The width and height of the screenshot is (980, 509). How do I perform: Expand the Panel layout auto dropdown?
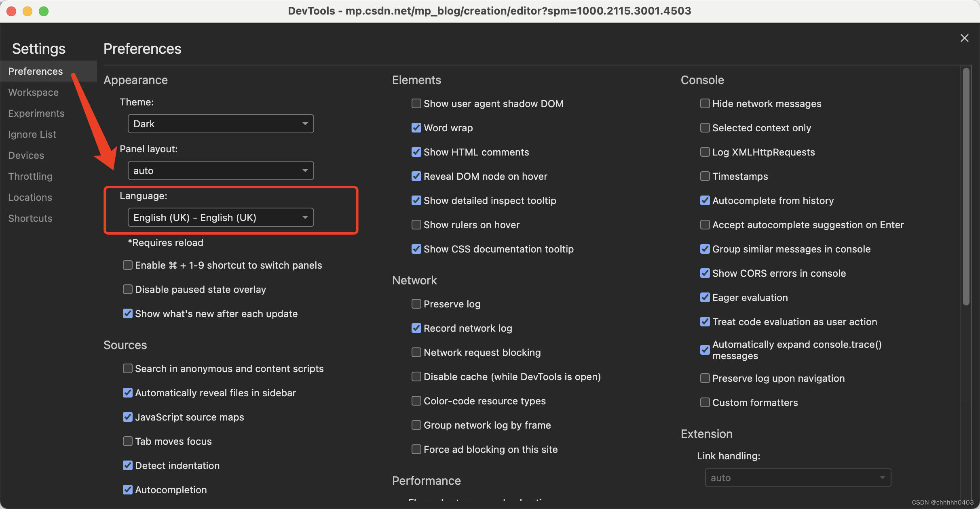pyautogui.click(x=221, y=170)
